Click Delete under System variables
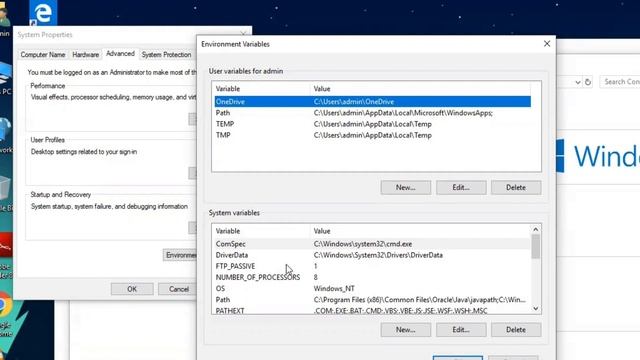This screenshot has width=640, height=360. click(516, 329)
